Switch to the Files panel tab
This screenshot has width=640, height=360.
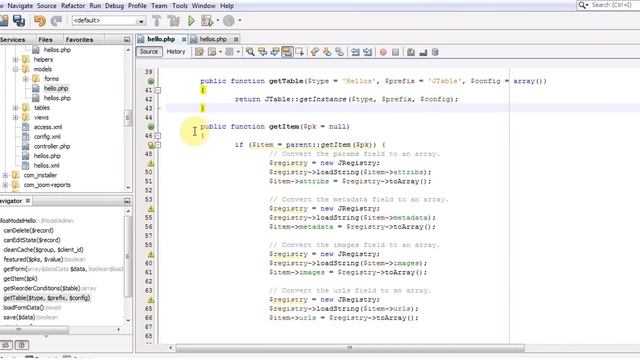click(45, 40)
